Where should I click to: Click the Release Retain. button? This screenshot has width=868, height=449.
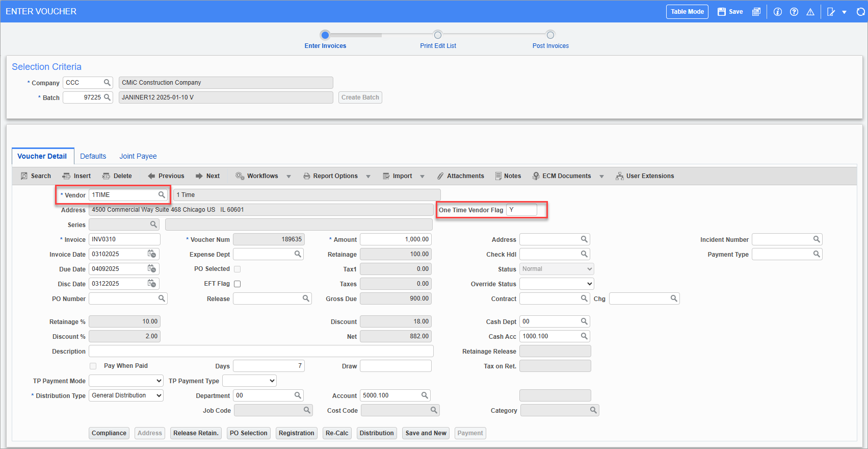click(196, 433)
